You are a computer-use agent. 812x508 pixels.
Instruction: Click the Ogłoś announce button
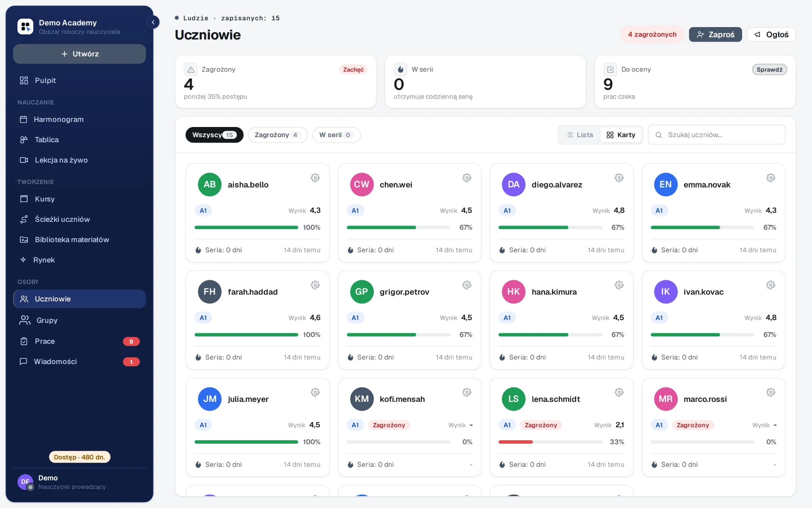(771, 34)
